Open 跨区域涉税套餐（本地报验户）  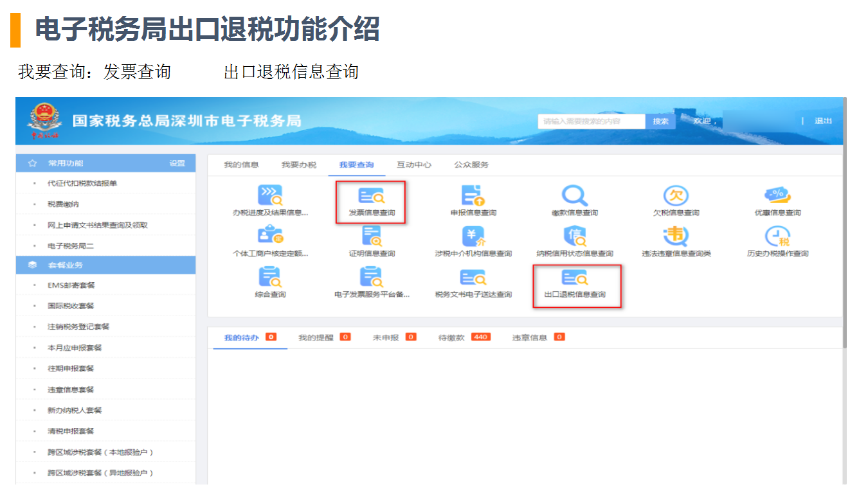(106, 452)
